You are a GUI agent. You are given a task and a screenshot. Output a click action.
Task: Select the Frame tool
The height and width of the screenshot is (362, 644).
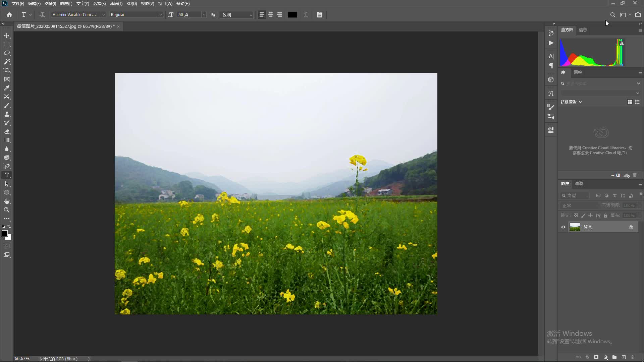[7, 79]
